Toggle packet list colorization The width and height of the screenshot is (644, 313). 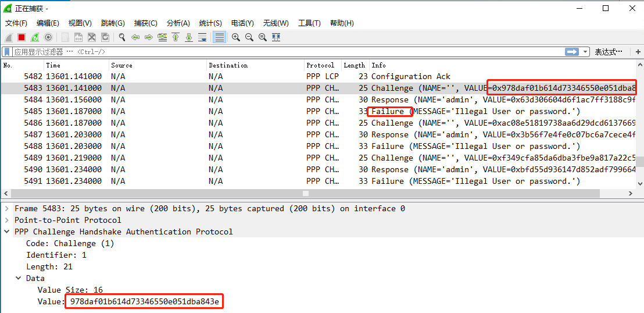(220, 37)
